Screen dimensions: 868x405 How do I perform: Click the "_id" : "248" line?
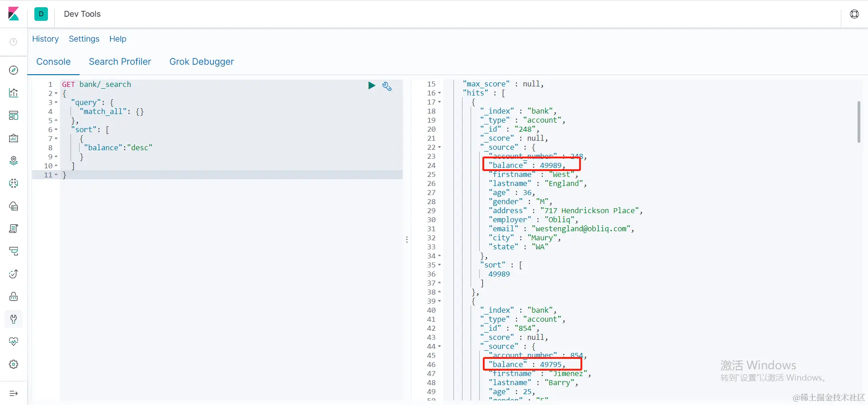(x=509, y=129)
